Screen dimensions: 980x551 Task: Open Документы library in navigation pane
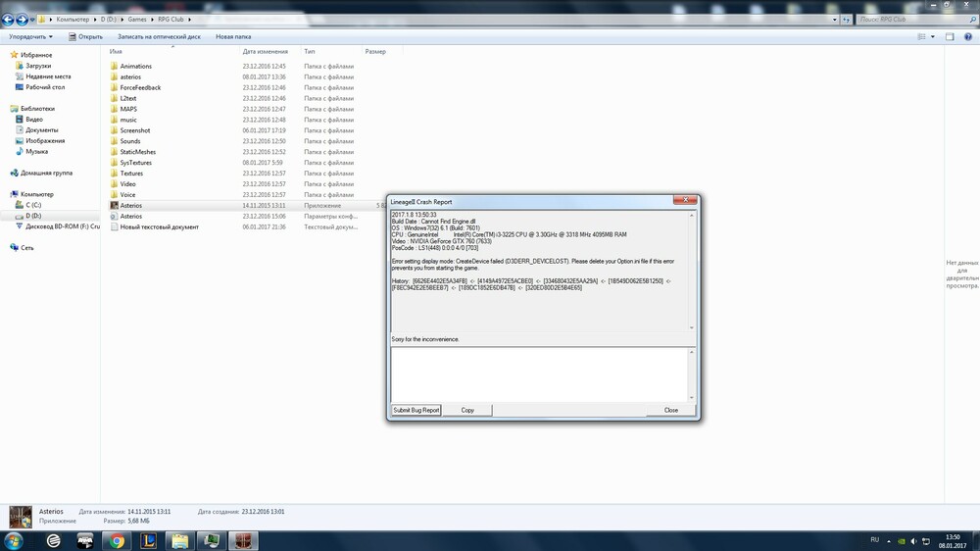point(41,130)
